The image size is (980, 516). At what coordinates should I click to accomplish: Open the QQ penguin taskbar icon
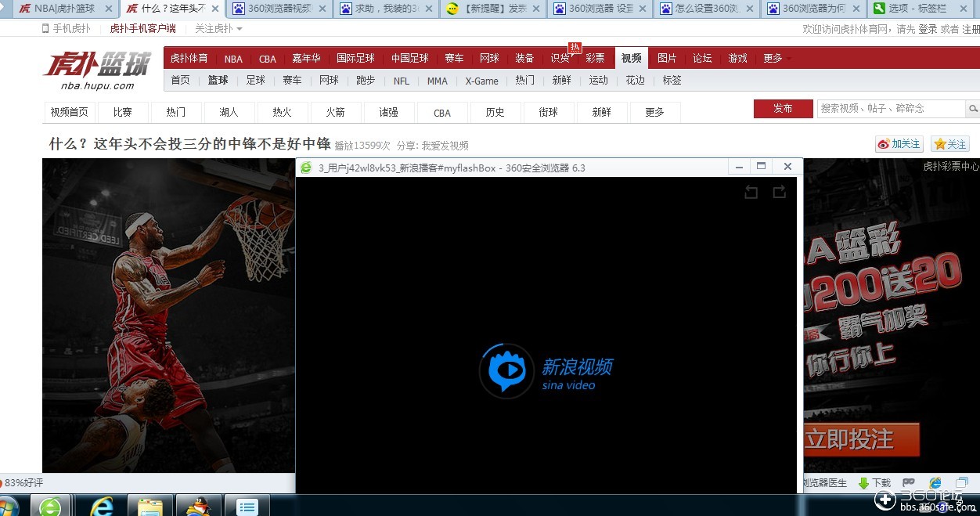(198, 507)
